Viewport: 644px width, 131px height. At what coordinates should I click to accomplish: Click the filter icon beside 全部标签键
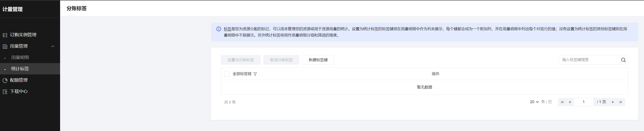click(255, 74)
